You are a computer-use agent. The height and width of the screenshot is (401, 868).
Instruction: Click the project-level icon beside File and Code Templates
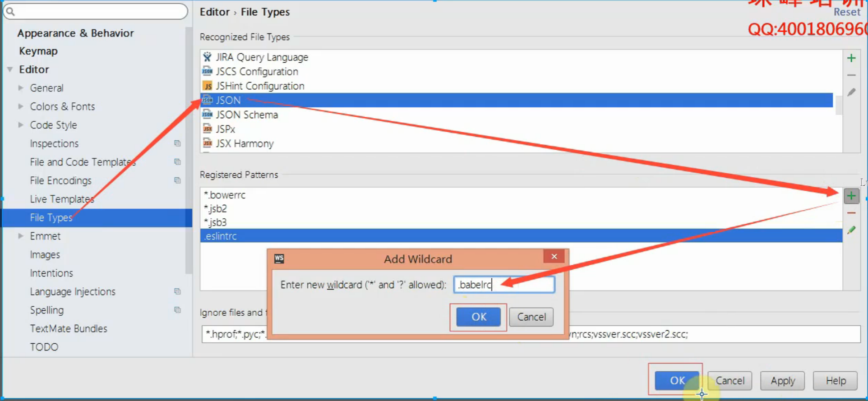177,162
